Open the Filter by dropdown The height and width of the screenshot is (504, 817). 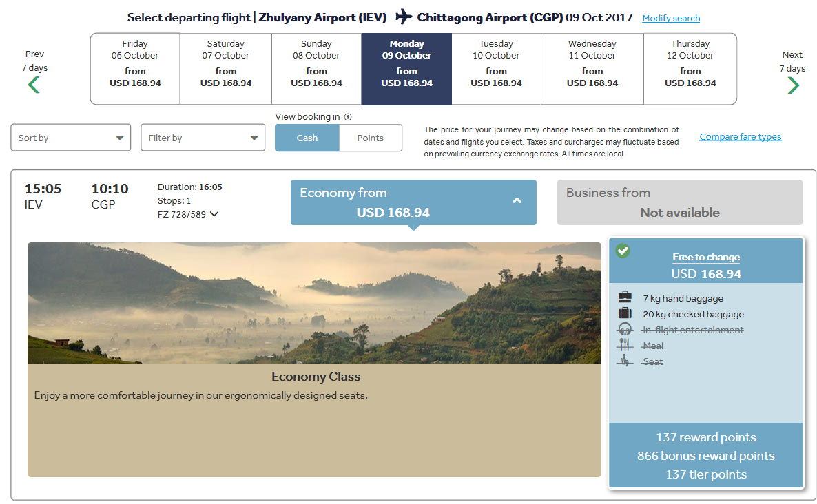(203, 138)
